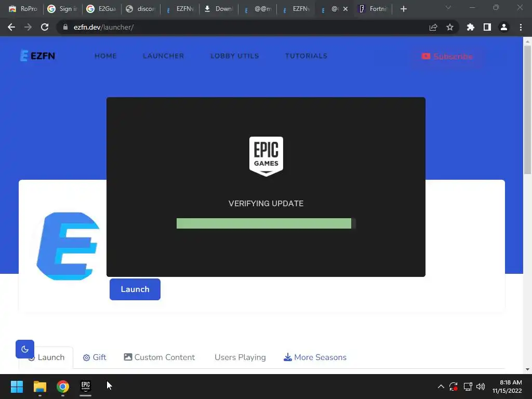Open the Windows Start menu

click(x=17, y=387)
